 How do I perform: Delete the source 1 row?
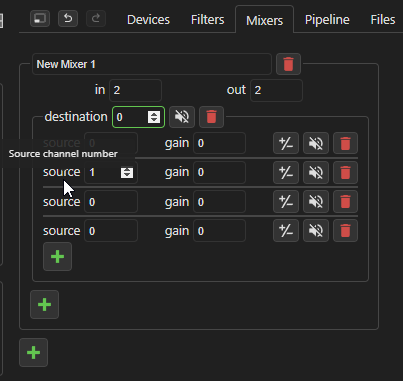pos(345,172)
